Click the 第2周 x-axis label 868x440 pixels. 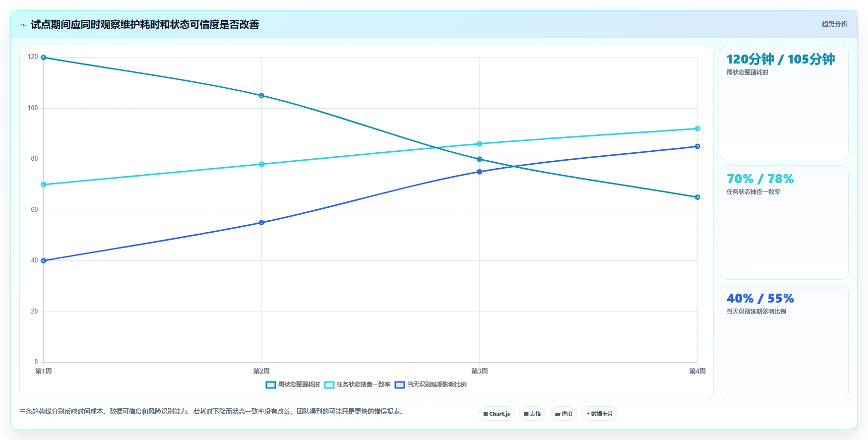(x=261, y=371)
